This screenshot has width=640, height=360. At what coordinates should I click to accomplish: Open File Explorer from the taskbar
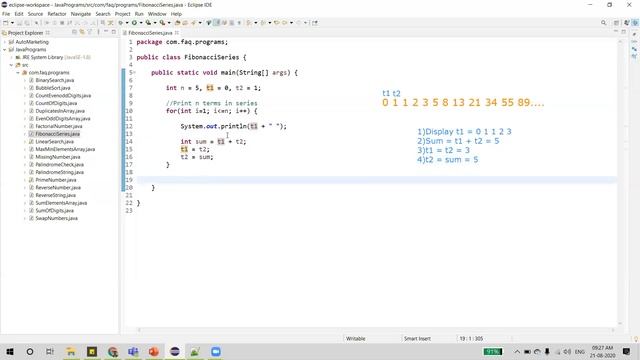click(x=71, y=351)
